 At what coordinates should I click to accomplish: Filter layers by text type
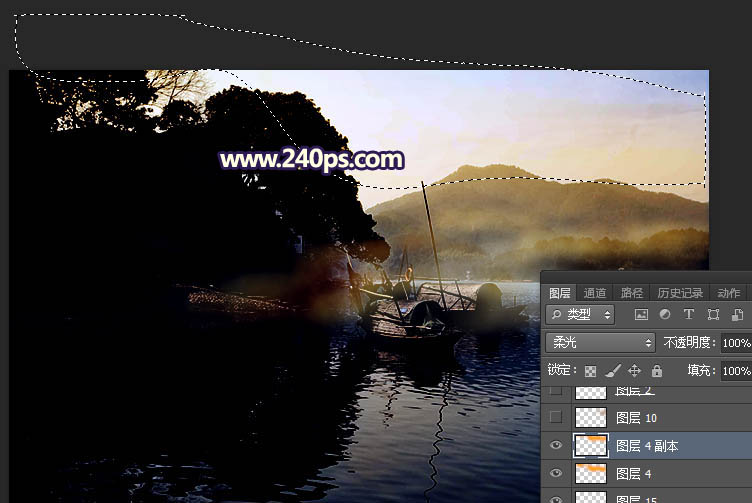tap(688, 315)
